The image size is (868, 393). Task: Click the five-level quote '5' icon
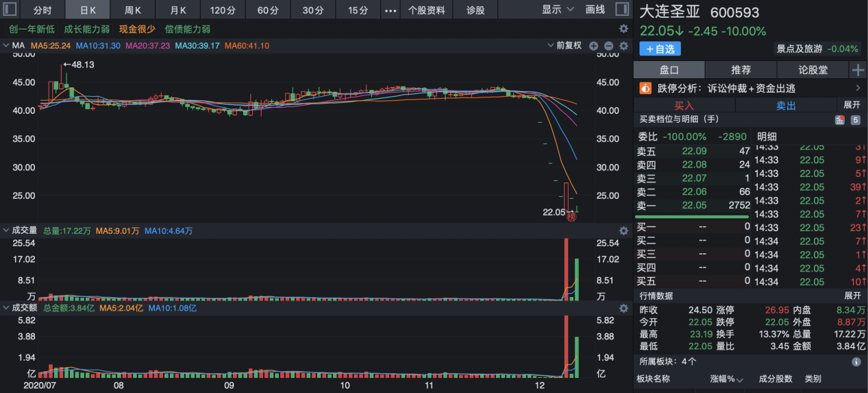point(855,120)
